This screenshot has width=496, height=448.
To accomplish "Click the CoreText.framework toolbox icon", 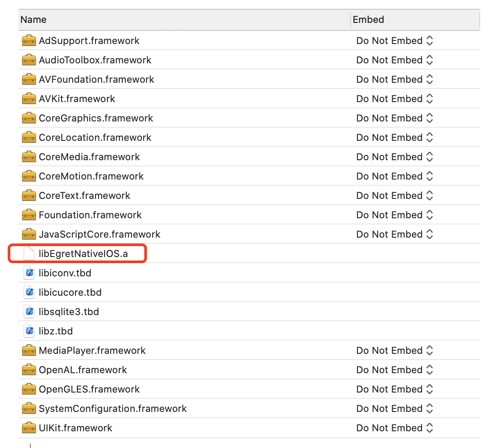I will click(x=29, y=196).
